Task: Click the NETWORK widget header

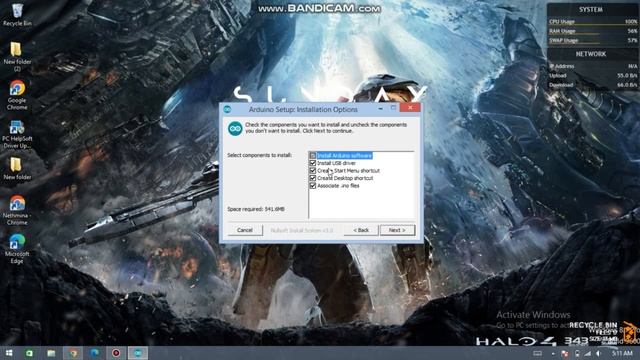Action: click(x=591, y=54)
